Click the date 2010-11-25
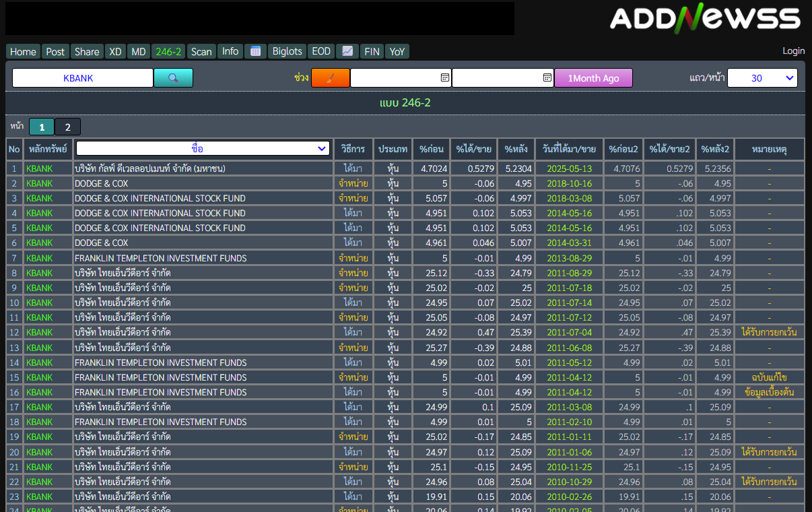 point(569,467)
